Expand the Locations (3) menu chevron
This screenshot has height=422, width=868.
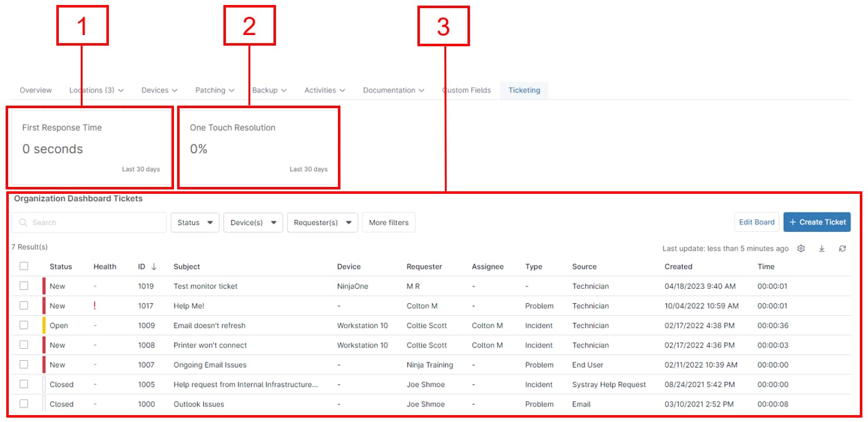click(x=121, y=89)
